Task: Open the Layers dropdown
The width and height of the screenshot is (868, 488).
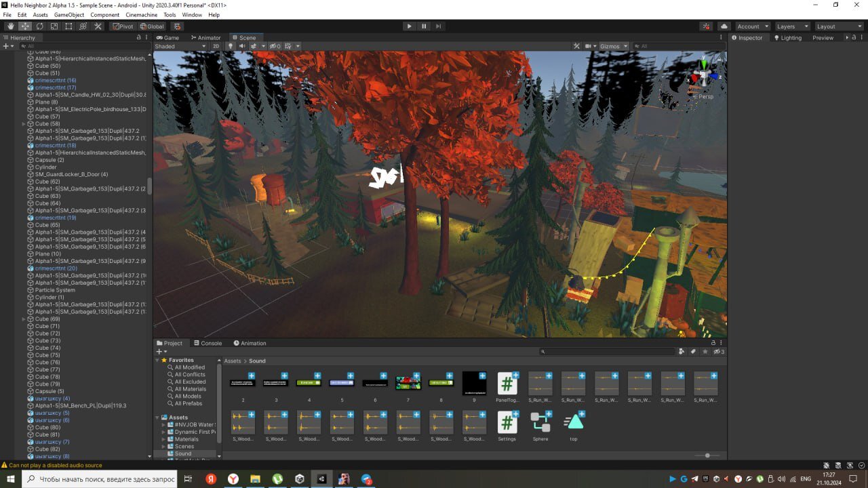Action: [x=792, y=26]
